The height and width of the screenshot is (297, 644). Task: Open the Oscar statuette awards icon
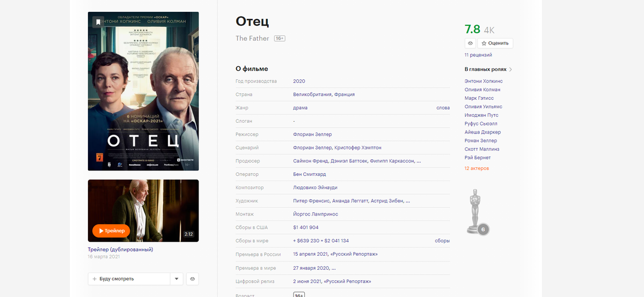tap(475, 212)
